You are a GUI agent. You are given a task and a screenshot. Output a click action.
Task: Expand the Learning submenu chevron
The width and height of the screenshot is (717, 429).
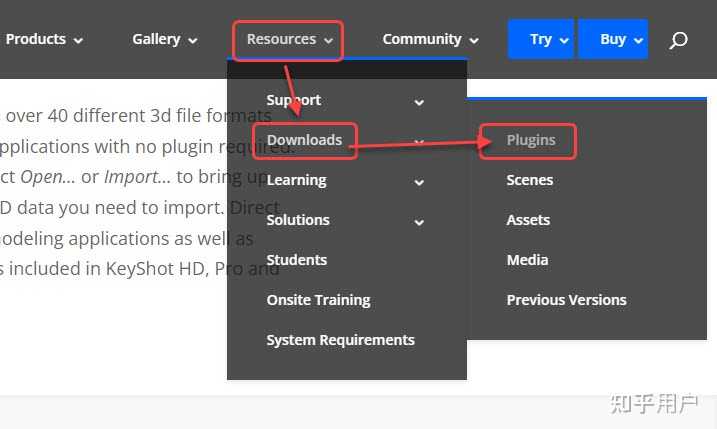[x=419, y=182]
